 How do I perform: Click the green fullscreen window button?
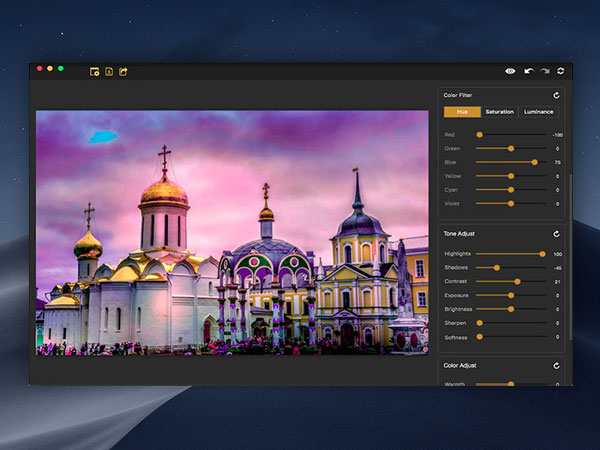(61, 68)
